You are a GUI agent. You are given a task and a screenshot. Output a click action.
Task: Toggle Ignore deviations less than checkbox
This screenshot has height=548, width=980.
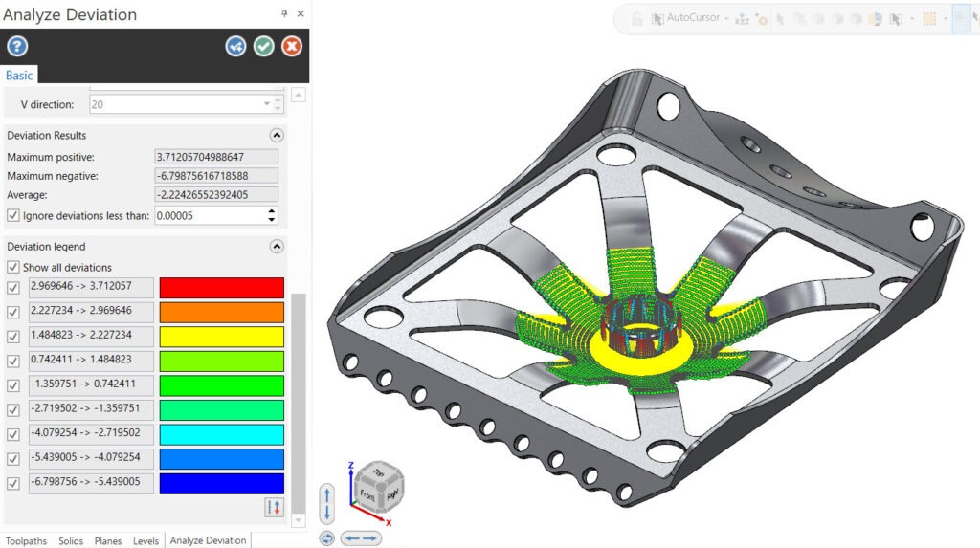(13, 216)
